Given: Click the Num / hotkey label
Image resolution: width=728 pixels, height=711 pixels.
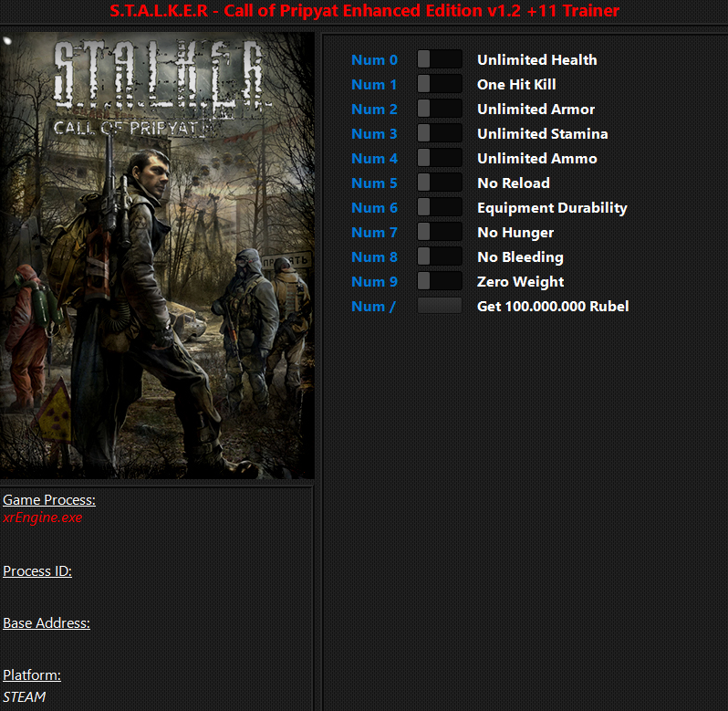Looking at the screenshot, I should (x=373, y=306).
